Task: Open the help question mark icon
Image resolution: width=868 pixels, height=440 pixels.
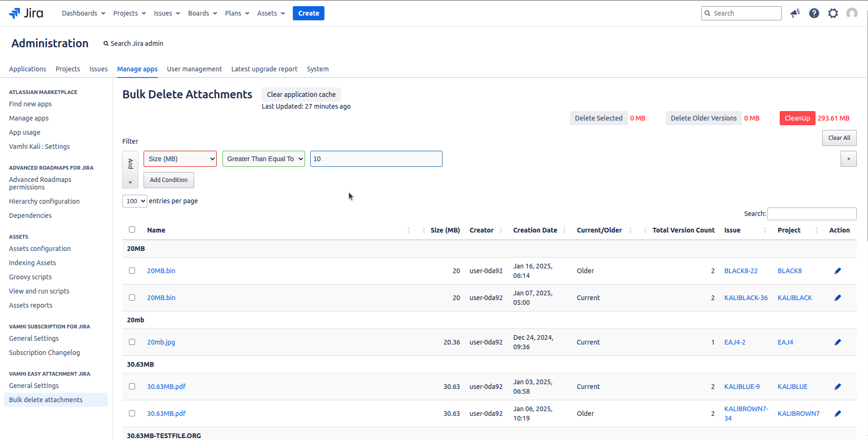Action: tap(814, 13)
